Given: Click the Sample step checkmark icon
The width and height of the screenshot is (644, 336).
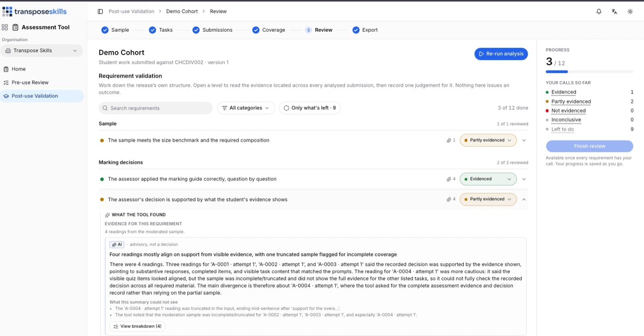Looking at the screenshot, I should [x=105, y=30].
